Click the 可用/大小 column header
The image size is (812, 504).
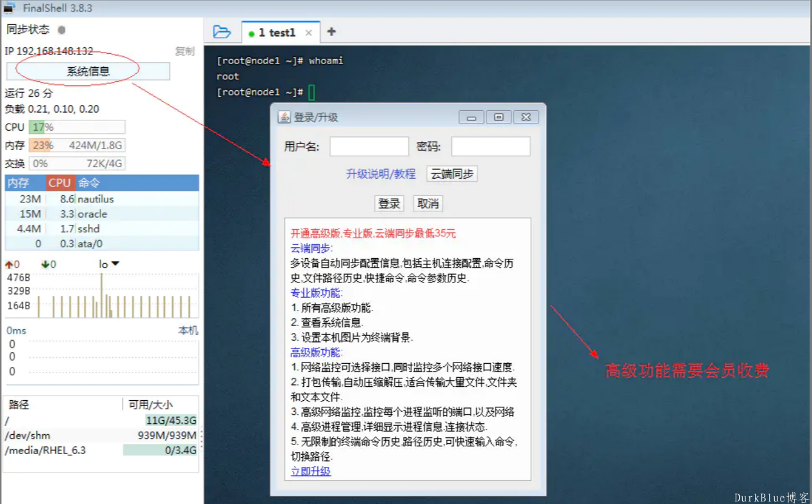[160, 405]
